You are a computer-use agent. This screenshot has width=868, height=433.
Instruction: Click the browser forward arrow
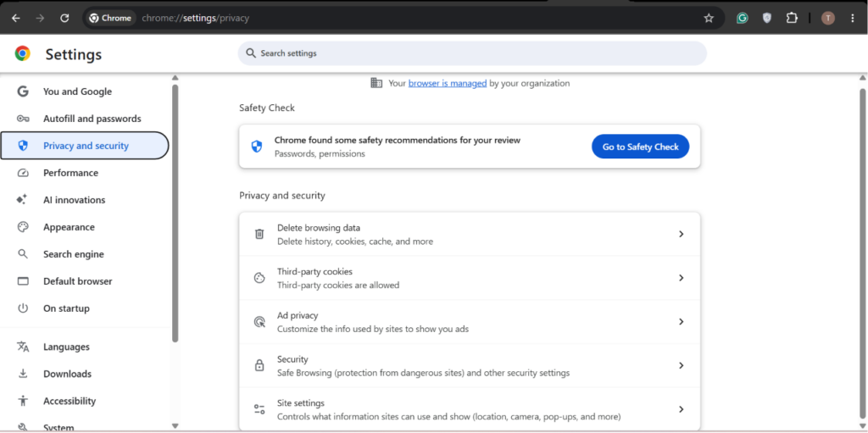40,19
